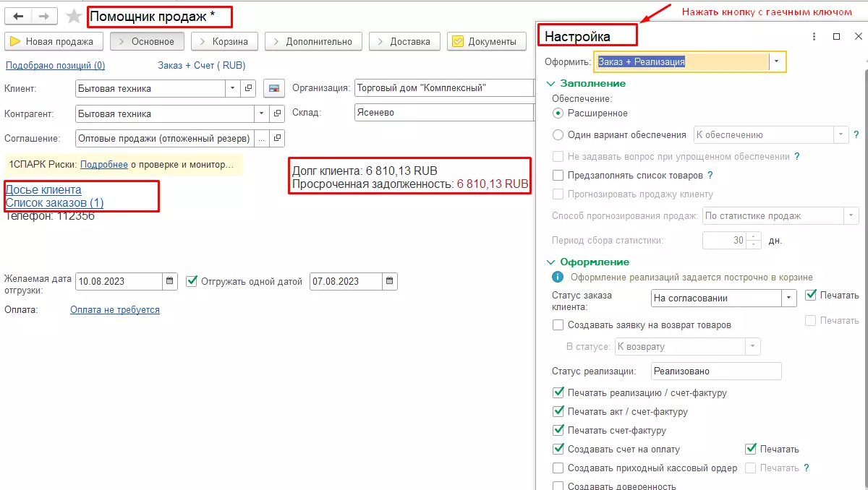
Task: Click the Статус реализации field
Action: point(716,371)
